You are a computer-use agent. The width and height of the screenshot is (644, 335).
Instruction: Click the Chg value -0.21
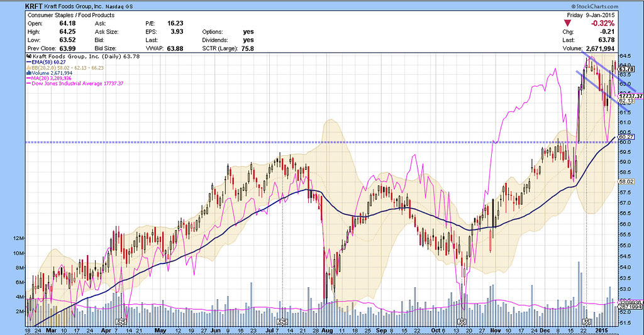click(x=608, y=31)
